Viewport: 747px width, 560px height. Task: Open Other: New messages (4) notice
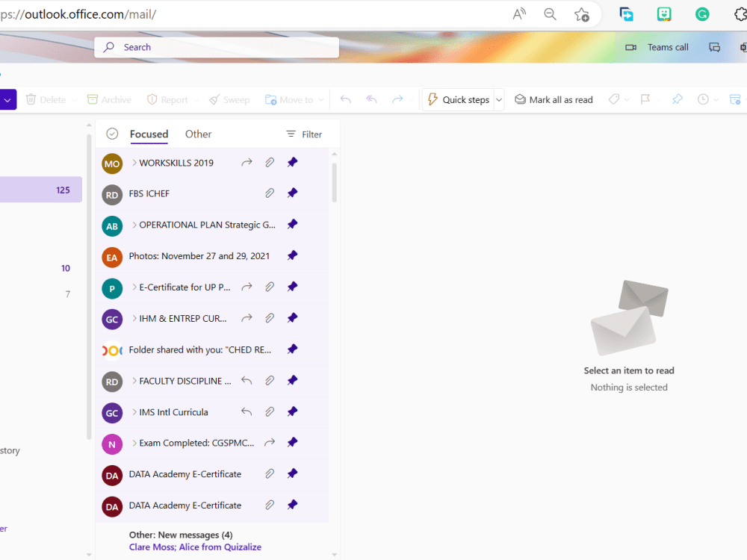pos(181,535)
